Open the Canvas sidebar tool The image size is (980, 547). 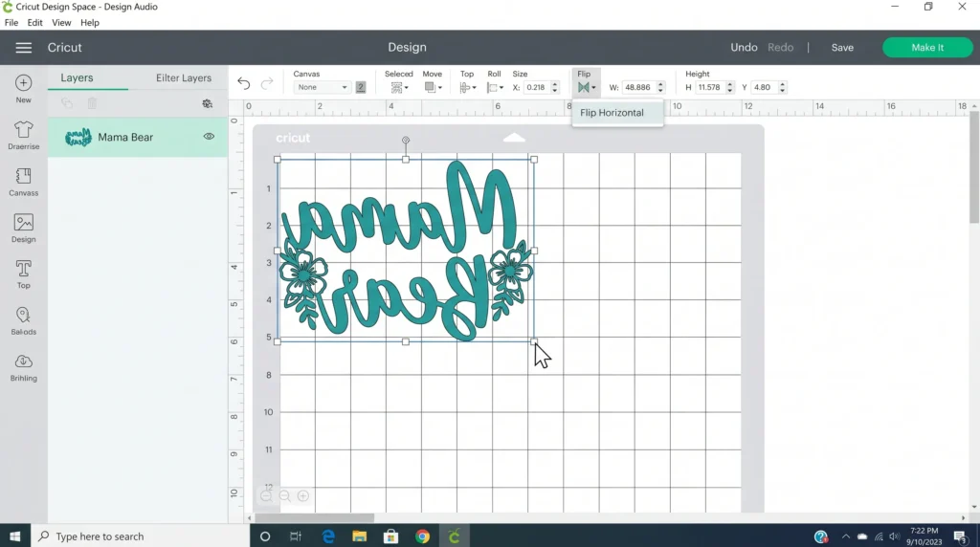[23, 176]
